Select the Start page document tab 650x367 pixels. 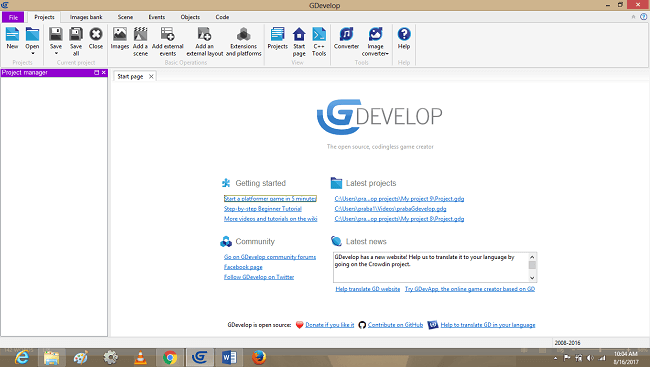click(130, 77)
